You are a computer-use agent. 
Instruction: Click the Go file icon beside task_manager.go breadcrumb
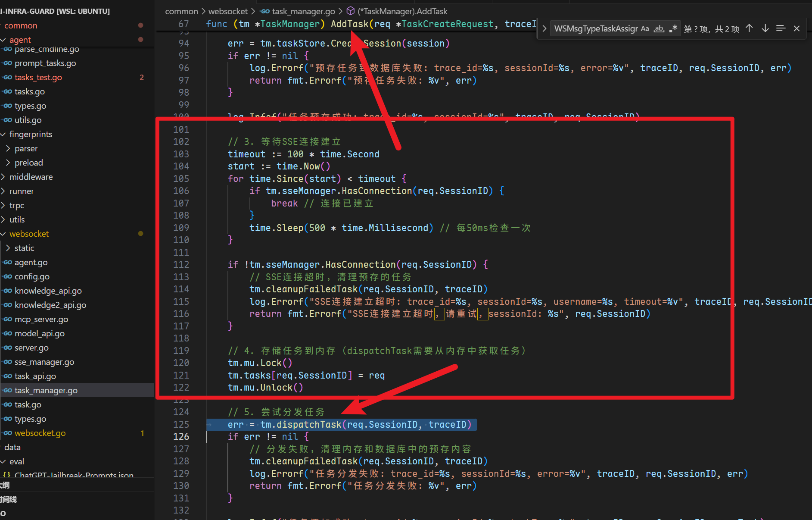click(265, 11)
